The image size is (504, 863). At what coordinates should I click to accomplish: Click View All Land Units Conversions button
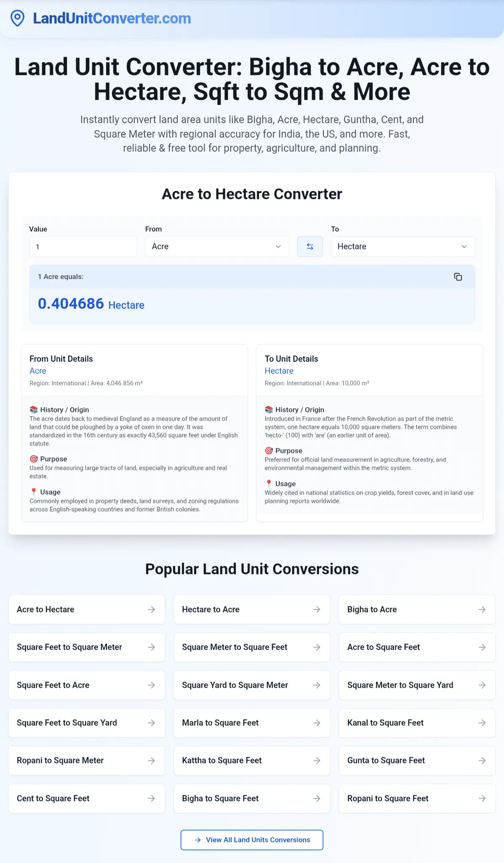tap(252, 840)
